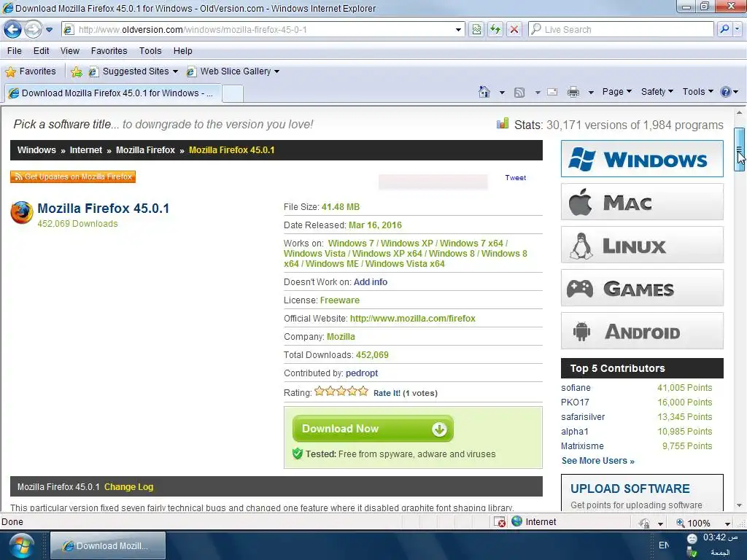Click the pedropt contributor link
The image size is (747, 560).
pos(362,373)
